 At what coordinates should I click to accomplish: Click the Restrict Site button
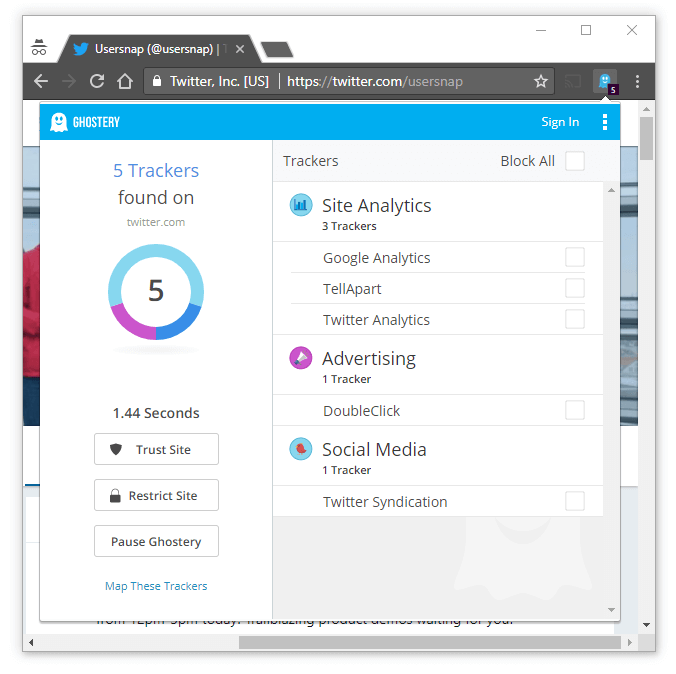[156, 495]
